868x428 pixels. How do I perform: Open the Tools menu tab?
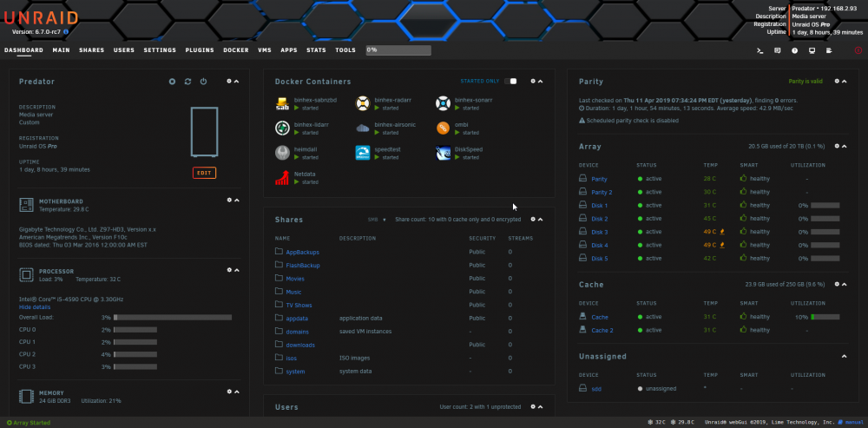click(x=345, y=49)
